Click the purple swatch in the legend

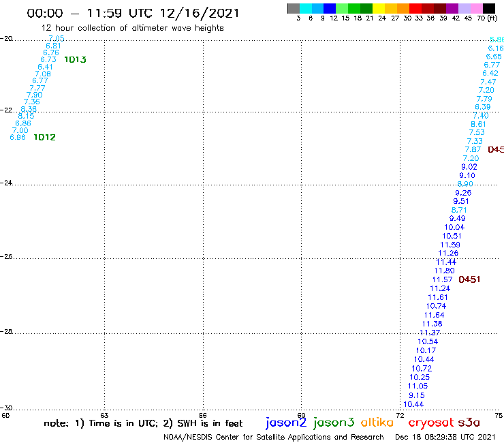click(x=452, y=8)
